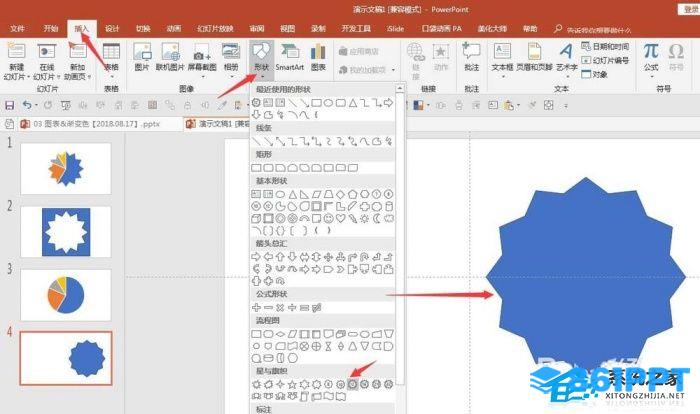
Task: Select slide 4 thumbnail
Action: [x=66, y=358]
